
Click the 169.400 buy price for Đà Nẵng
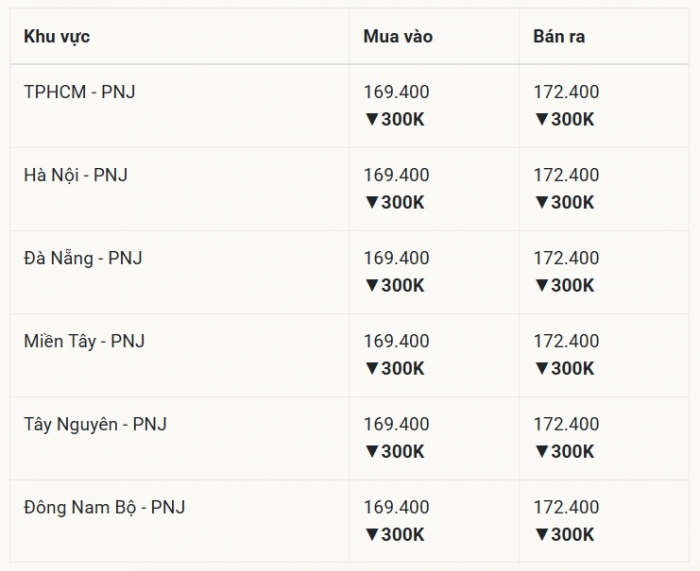tap(396, 258)
